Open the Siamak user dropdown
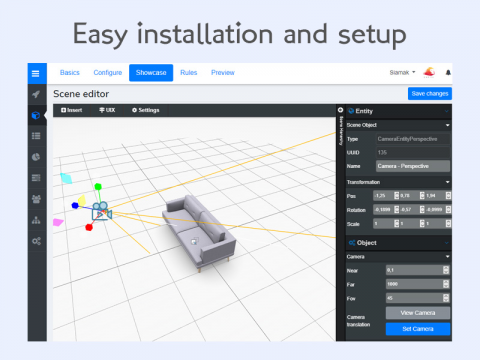 click(x=402, y=72)
